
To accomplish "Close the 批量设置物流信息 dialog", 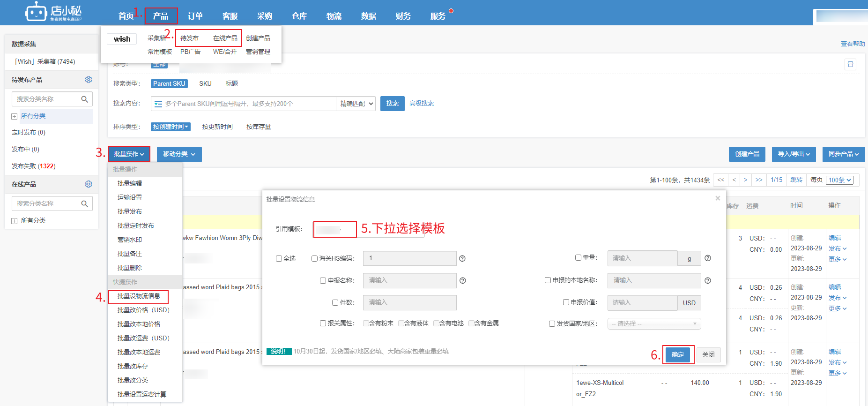I will coord(718,198).
